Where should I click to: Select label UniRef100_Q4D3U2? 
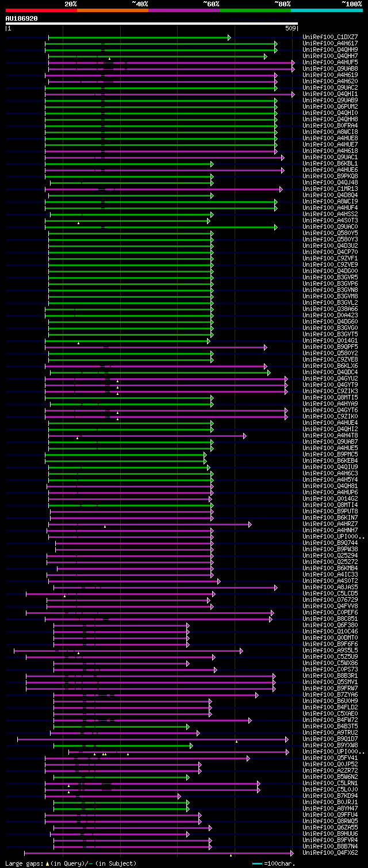pyautogui.click(x=330, y=246)
